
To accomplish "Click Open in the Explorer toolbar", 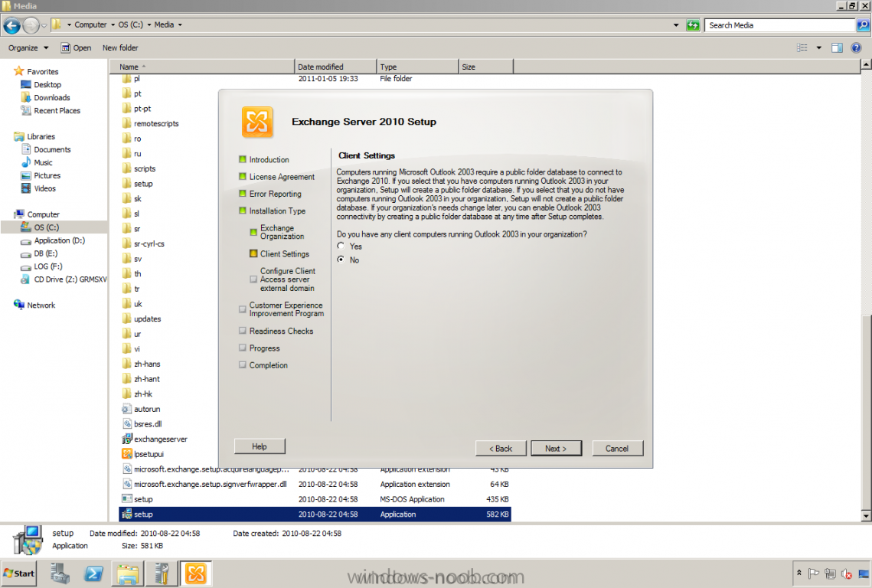I will (77, 47).
